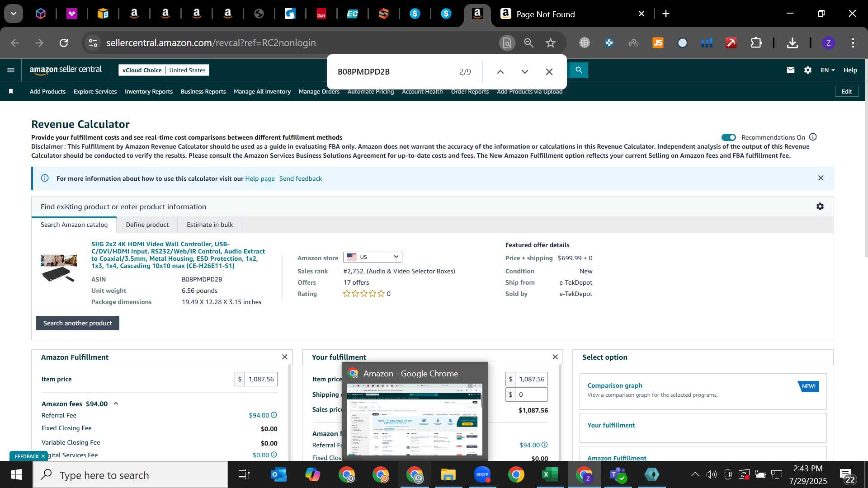
Task: Click the Digital Services Fee info icon
Action: (274, 455)
